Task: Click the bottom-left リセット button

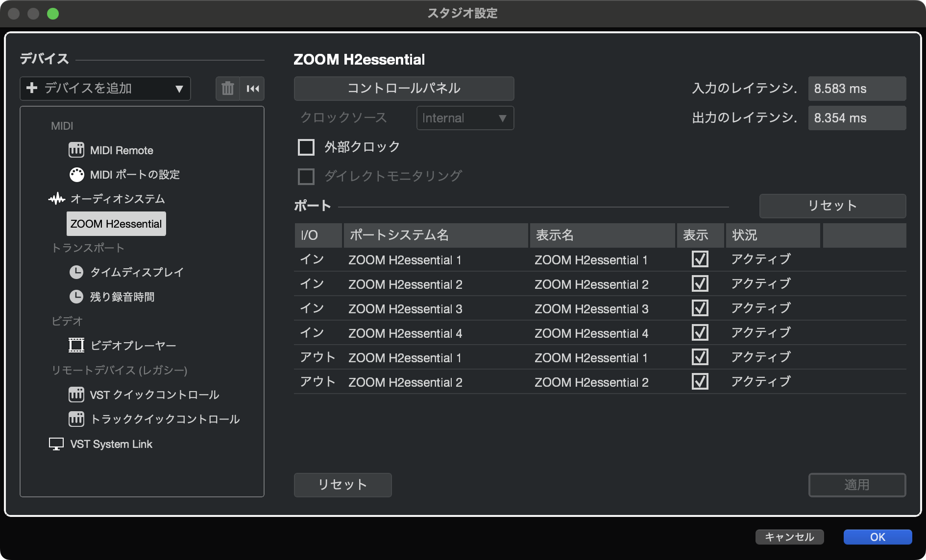Action: tap(342, 485)
